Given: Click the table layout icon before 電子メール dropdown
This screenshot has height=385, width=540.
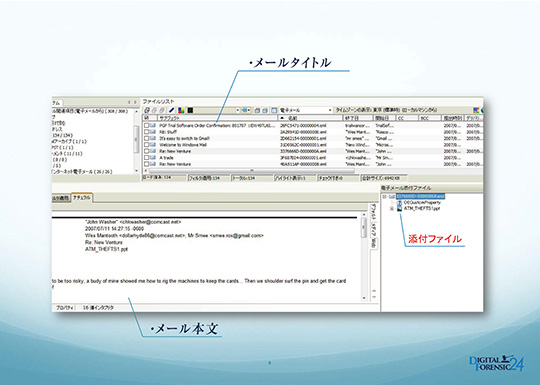Looking at the screenshot, I should (x=274, y=110).
